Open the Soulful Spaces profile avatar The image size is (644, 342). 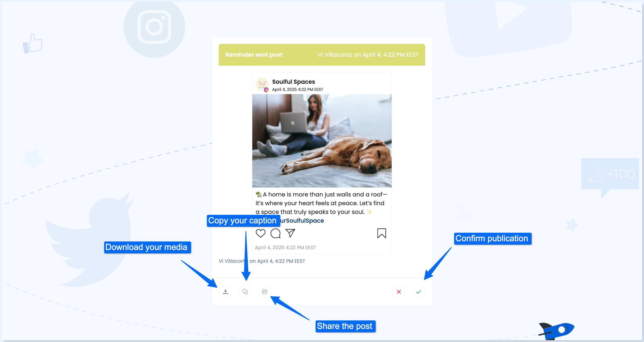point(262,84)
